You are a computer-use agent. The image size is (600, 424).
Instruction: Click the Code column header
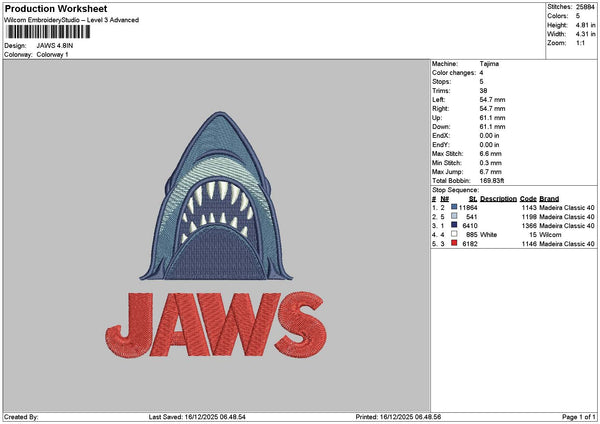tap(528, 198)
